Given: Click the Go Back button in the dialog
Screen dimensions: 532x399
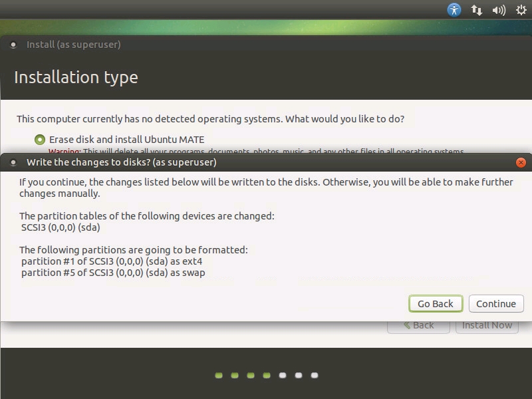Looking at the screenshot, I should (436, 304).
